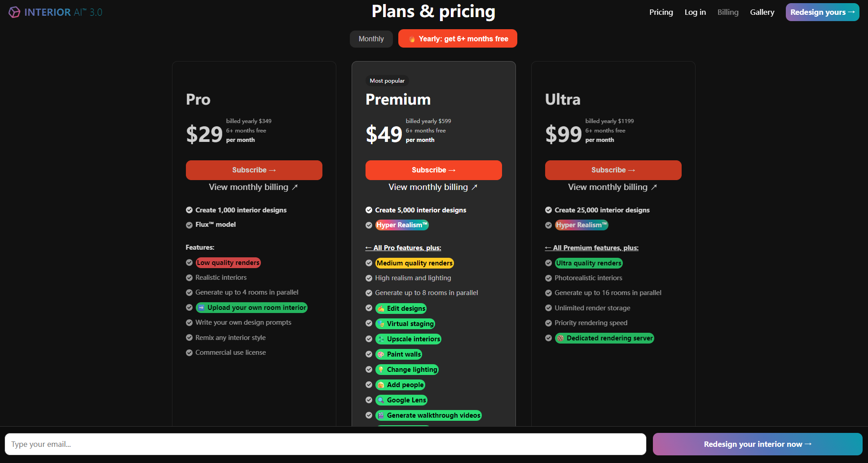Click the Interior AI logo icon
868x463 pixels.
[14, 12]
